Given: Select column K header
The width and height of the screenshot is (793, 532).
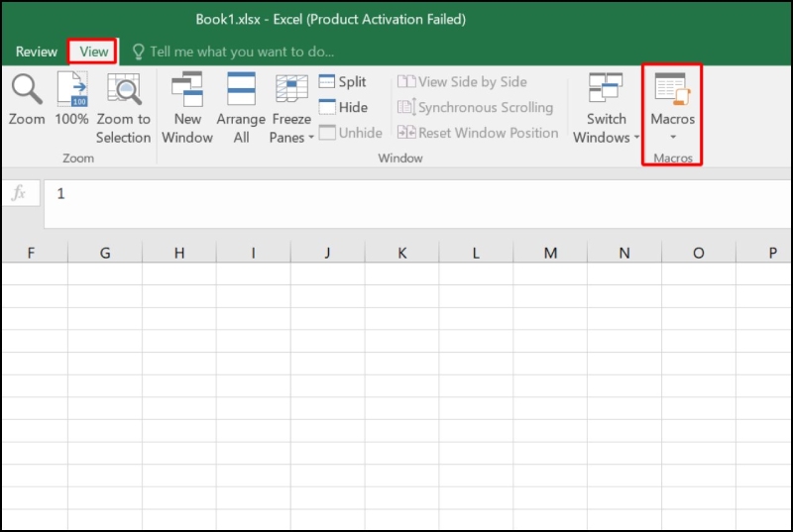Looking at the screenshot, I should (401, 254).
